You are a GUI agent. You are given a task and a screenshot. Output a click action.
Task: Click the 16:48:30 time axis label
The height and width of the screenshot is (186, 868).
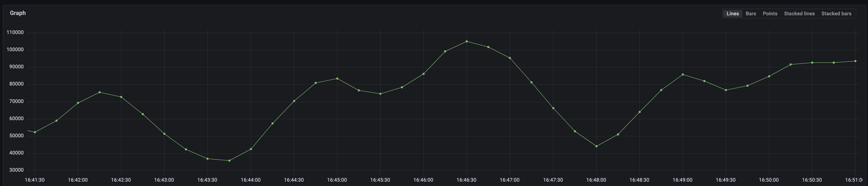click(x=639, y=180)
